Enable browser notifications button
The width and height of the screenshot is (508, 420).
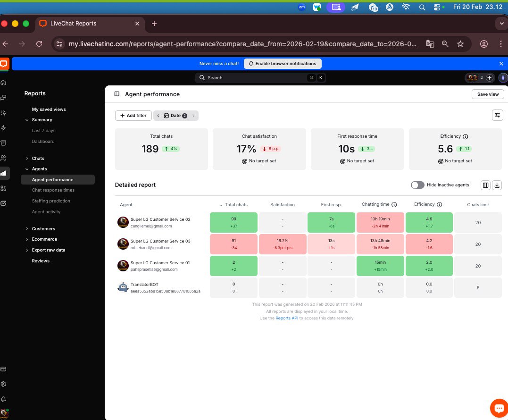pos(283,64)
